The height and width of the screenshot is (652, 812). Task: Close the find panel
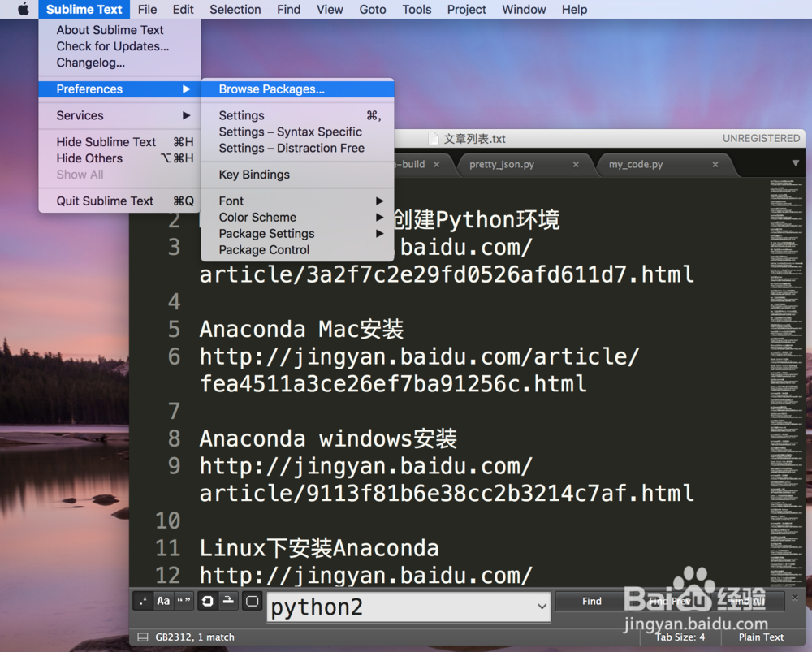(795, 598)
